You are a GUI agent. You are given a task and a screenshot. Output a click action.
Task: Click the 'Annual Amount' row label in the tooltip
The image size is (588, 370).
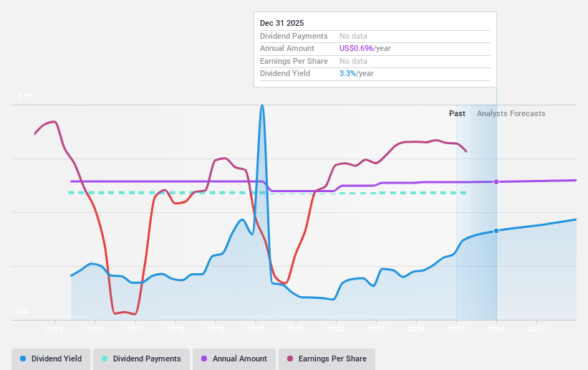(287, 49)
